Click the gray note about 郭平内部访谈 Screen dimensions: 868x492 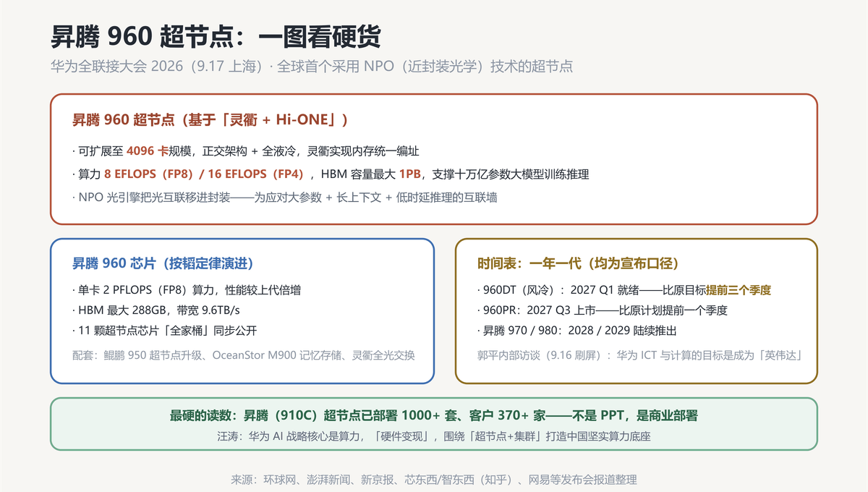[x=640, y=355]
